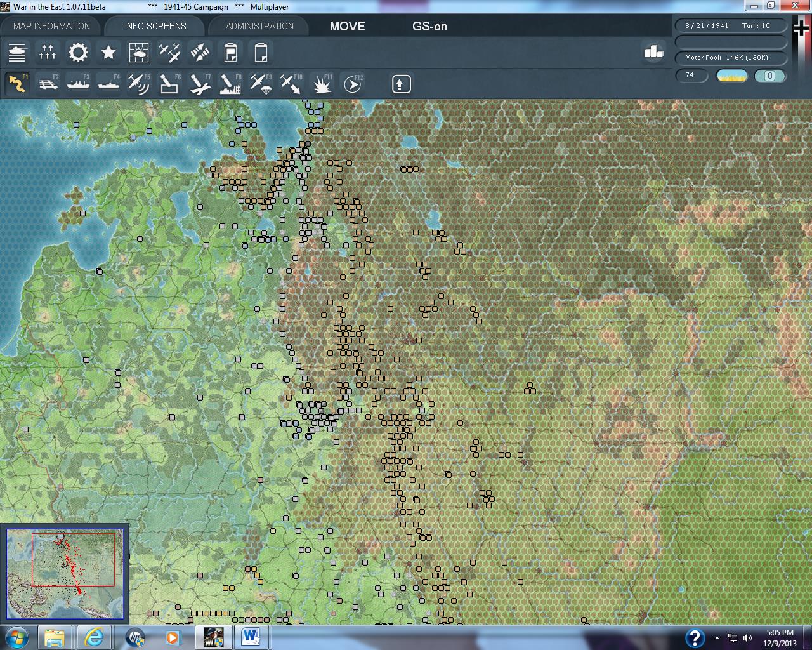
Task: Open the volume speaker tray icon
Action: point(747,638)
